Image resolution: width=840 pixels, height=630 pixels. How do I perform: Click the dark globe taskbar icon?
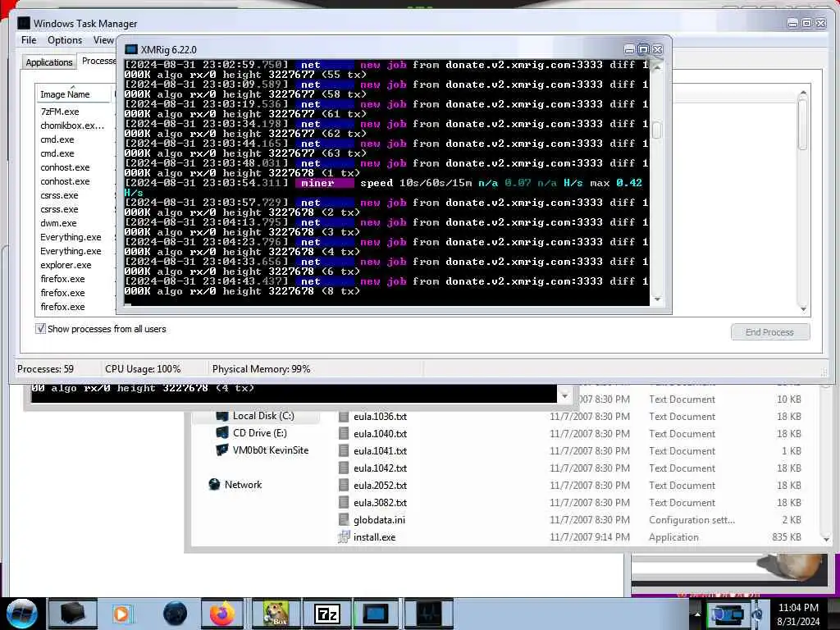click(x=176, y=614)
